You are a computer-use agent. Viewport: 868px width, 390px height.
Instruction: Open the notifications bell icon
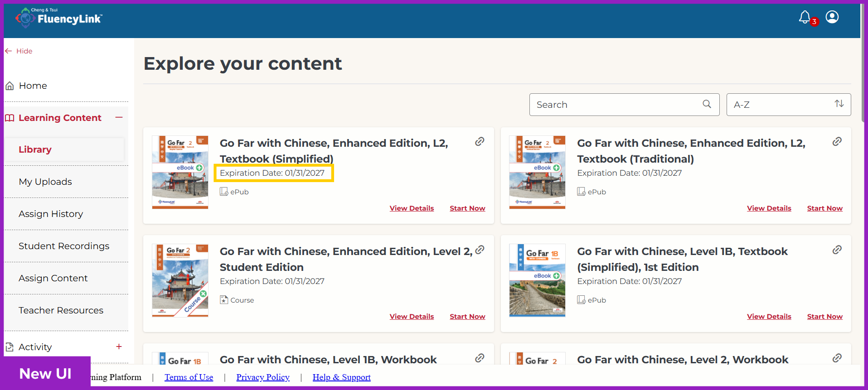point(805,17)
